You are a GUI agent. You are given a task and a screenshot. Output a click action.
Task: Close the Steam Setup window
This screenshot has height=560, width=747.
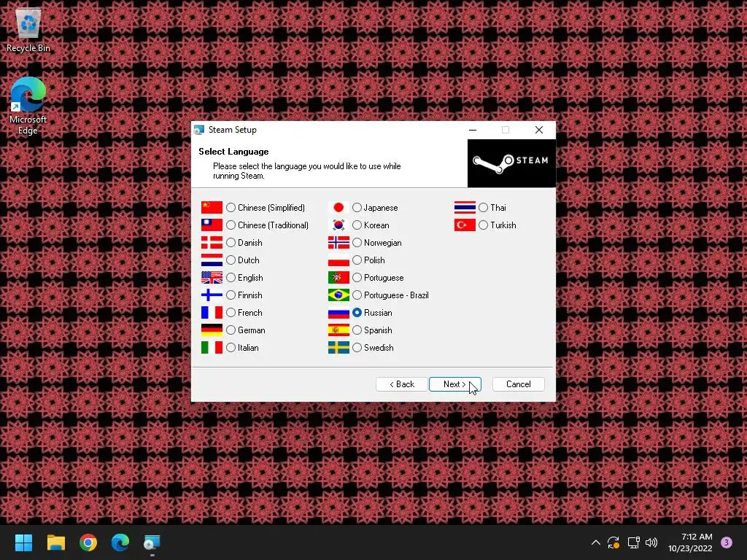click(x=539, y=130)
